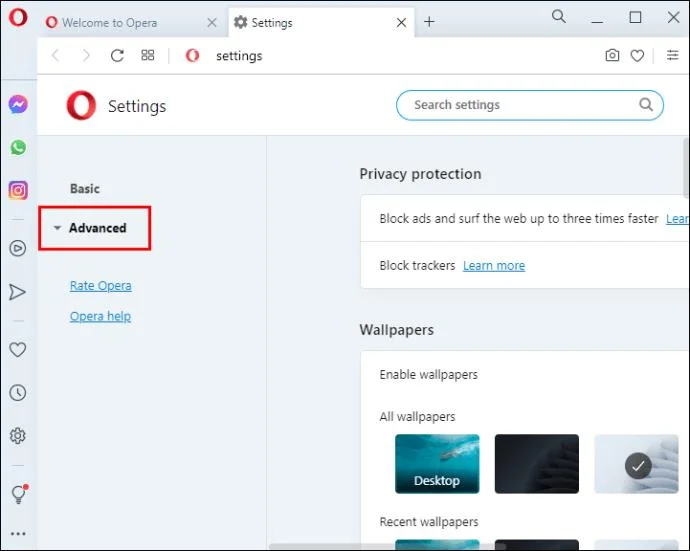Click the All wallpapers label

pyautogui.click(x=417, y=416)
